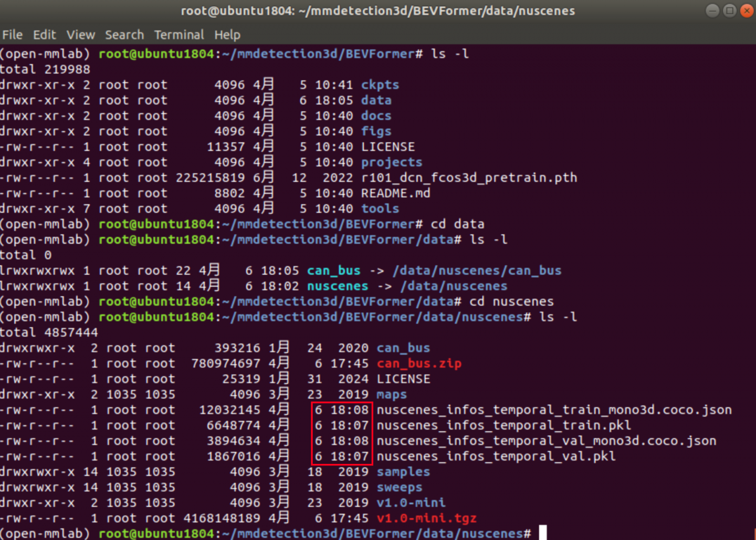Open the Terminal menu

point(179,35)
